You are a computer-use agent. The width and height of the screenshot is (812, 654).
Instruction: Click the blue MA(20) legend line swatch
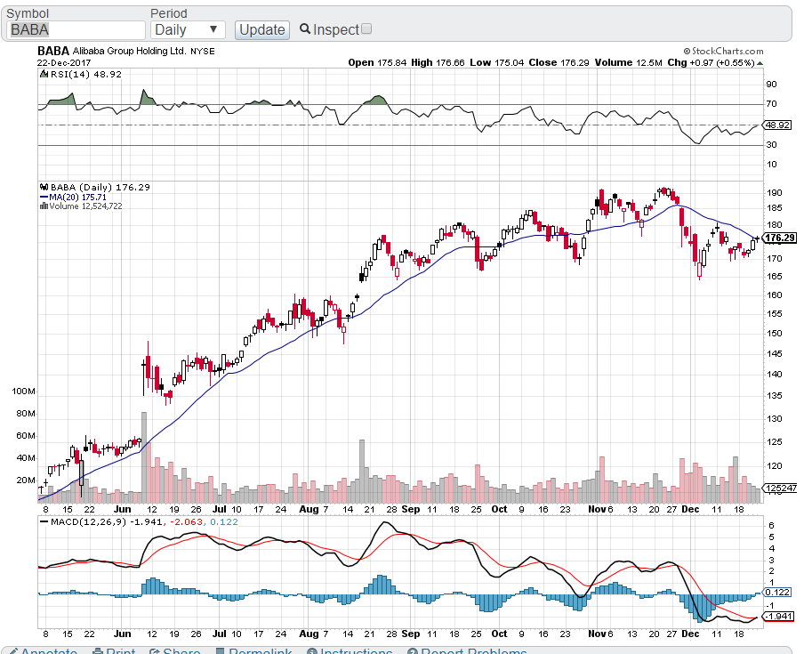coord(44,197)
